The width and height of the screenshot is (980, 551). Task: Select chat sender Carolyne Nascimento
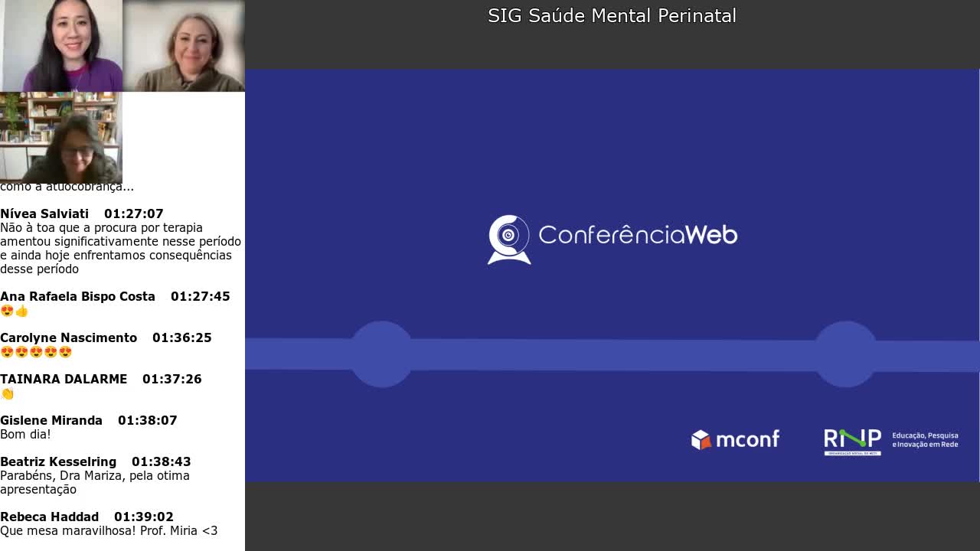click(x=68, y=337)
